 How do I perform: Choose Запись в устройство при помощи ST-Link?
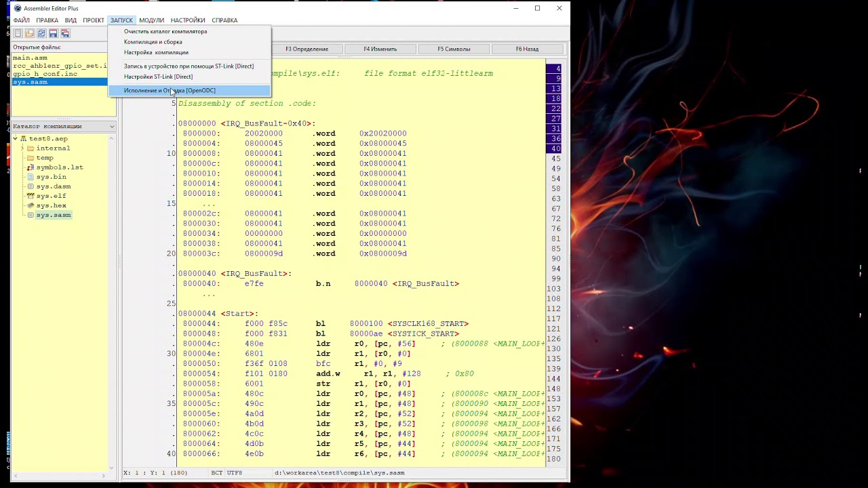(x=189, y=66)
